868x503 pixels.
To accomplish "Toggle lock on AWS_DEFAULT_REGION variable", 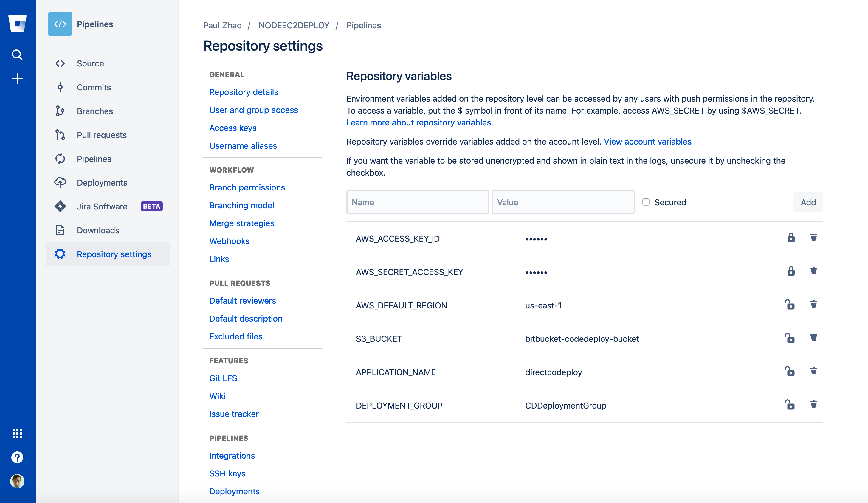I will point(790,305).
